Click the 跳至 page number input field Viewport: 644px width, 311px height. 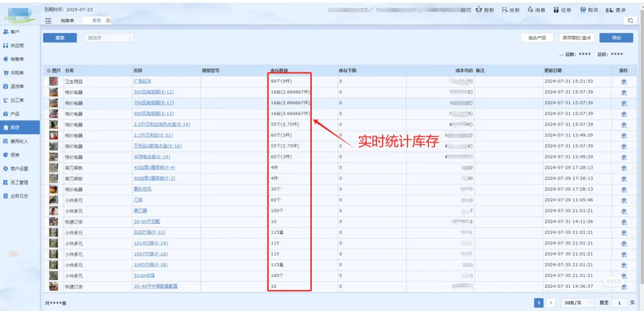pyautogui.click(x=619, y=303)
